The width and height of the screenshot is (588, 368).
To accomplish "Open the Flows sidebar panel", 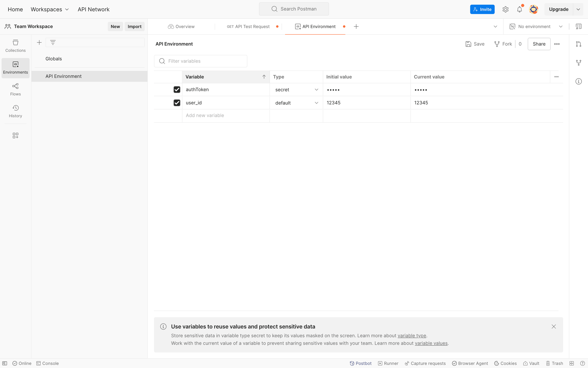I will tap(15, 90).
